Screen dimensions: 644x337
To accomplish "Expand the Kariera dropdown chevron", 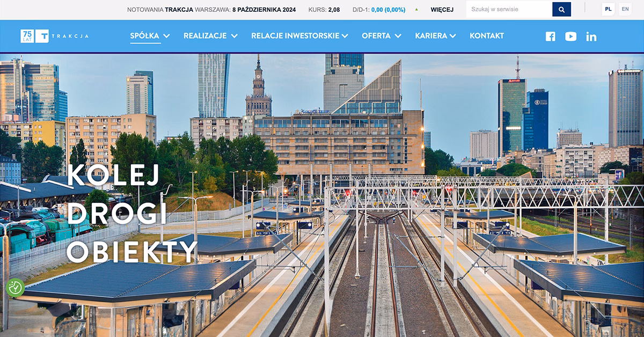I will (453, 36).
